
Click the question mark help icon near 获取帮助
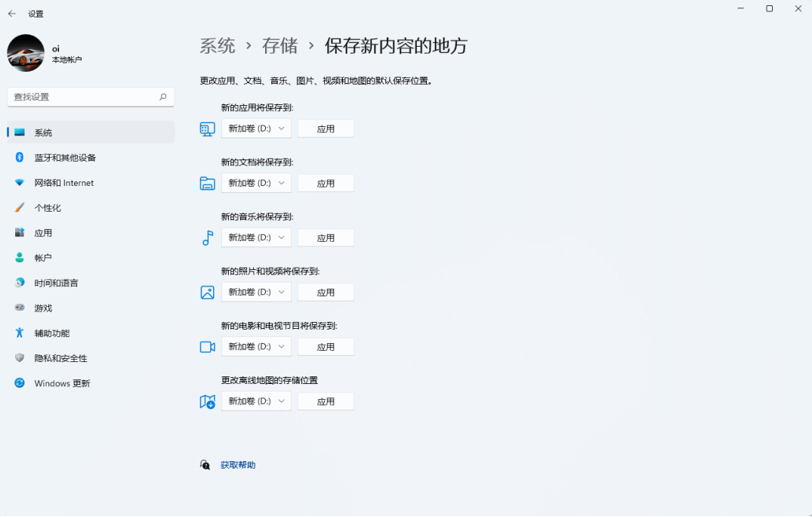[204, 465]
